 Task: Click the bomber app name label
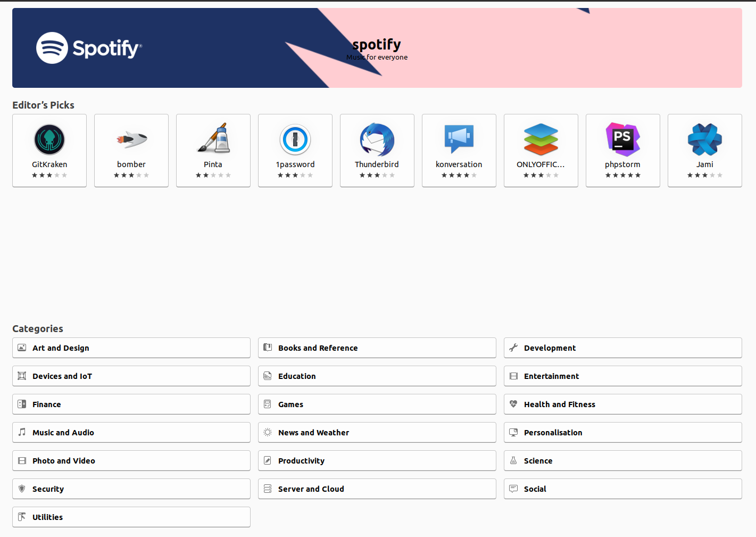click(x=131, y=164)
